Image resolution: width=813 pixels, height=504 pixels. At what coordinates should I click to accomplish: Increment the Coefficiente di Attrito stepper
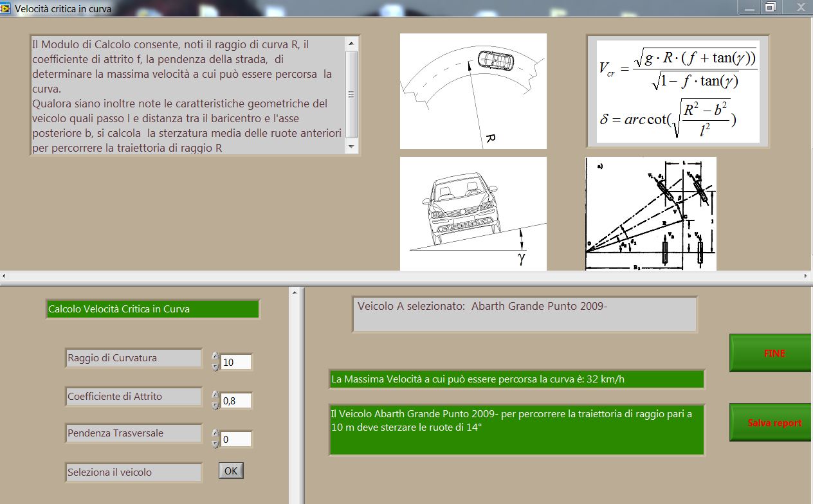tap(215, 395)
